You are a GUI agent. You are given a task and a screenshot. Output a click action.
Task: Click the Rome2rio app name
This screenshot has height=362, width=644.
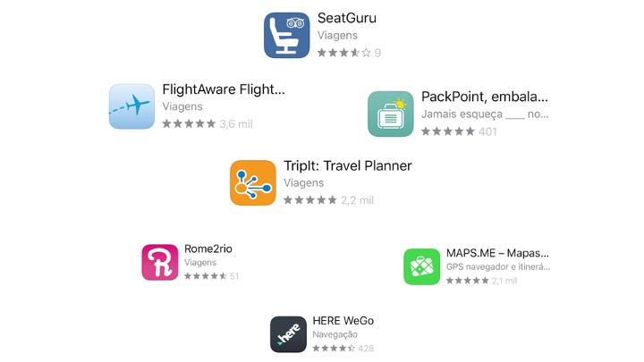tap(208, 248)
